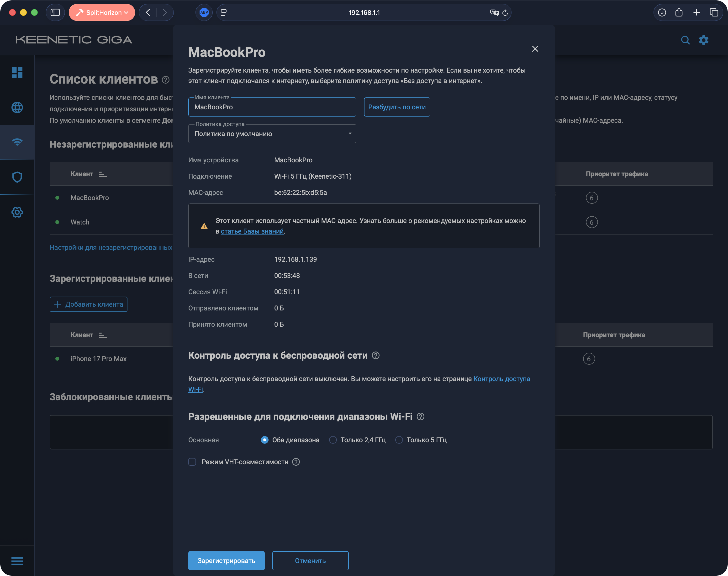Screen dimensions: 728x576
Task: Show Safari tab overview icon
Action: 714,12
